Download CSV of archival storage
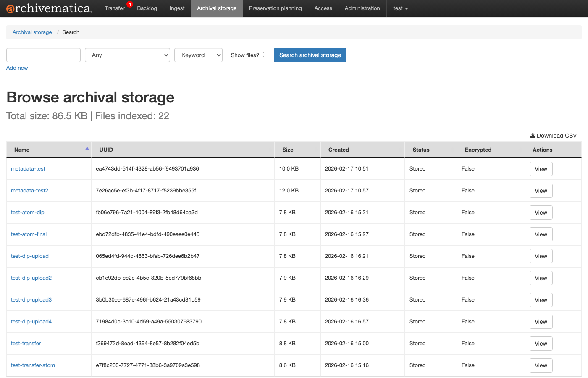Image resolution: width=588 pixels, height=378 pixels. [x=553, y=136]
